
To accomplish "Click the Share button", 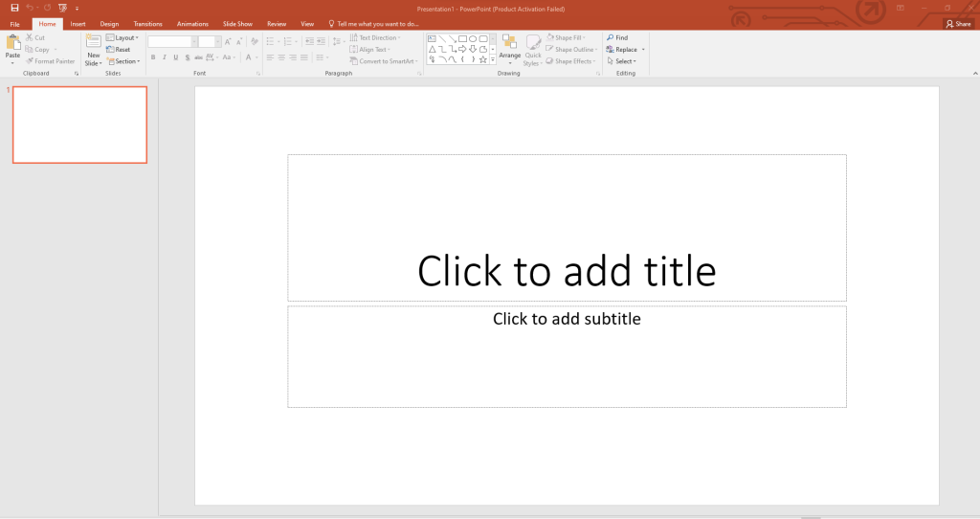I will [x=958, y=24].
